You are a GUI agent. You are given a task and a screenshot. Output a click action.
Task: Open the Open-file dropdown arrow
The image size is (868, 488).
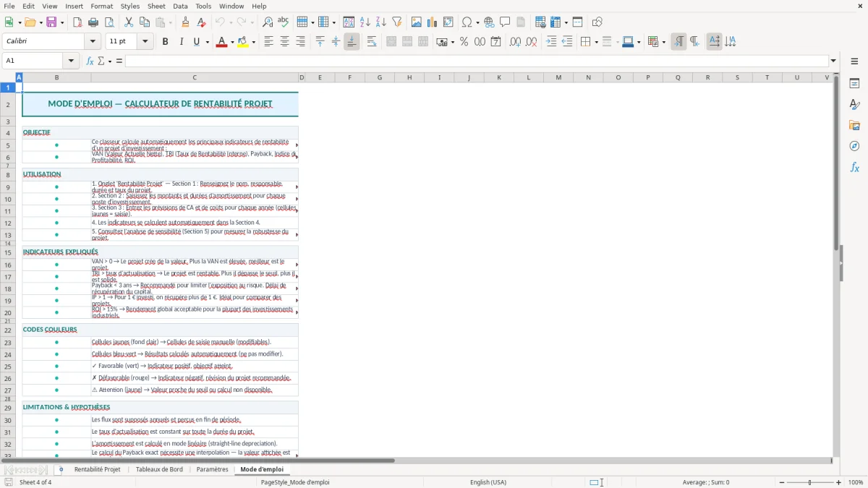(41, 22)
